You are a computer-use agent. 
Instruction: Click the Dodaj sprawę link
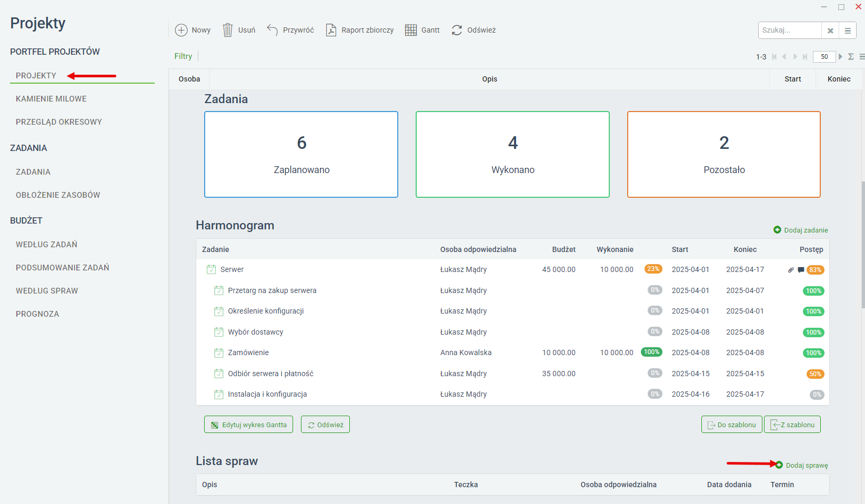pyautogui.click(x=807, y=465)
